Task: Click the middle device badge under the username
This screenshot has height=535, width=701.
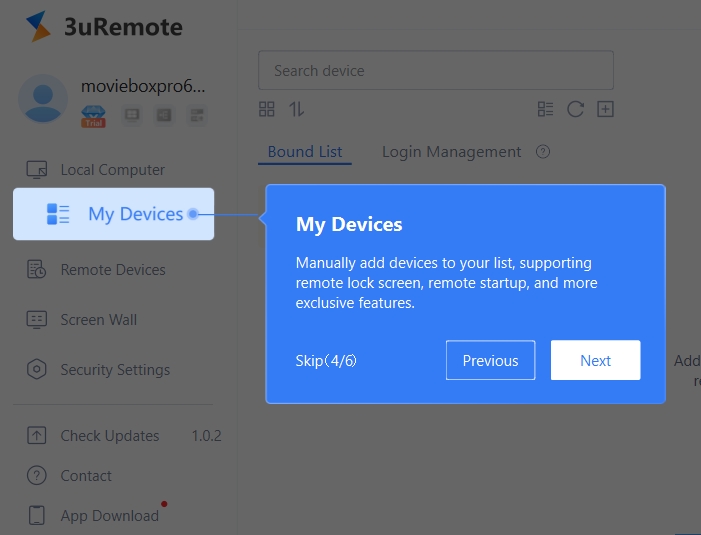Action: (164, 115)
